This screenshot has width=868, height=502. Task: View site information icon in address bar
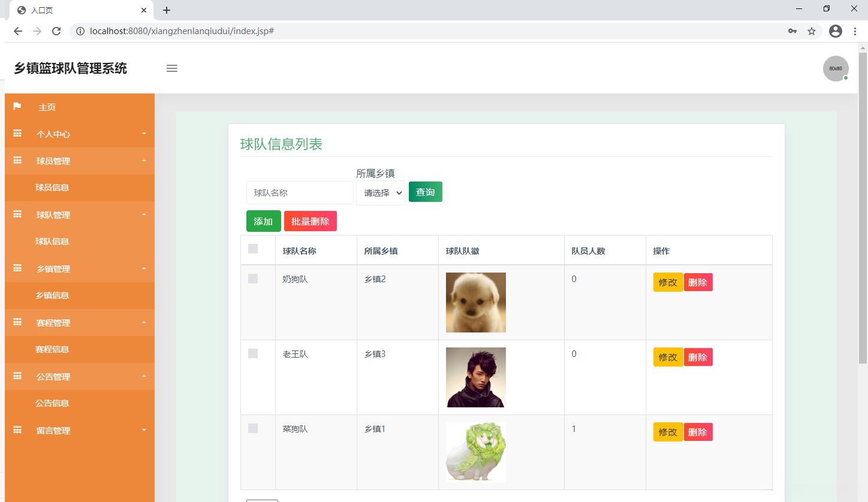click(x=80, y=31)
